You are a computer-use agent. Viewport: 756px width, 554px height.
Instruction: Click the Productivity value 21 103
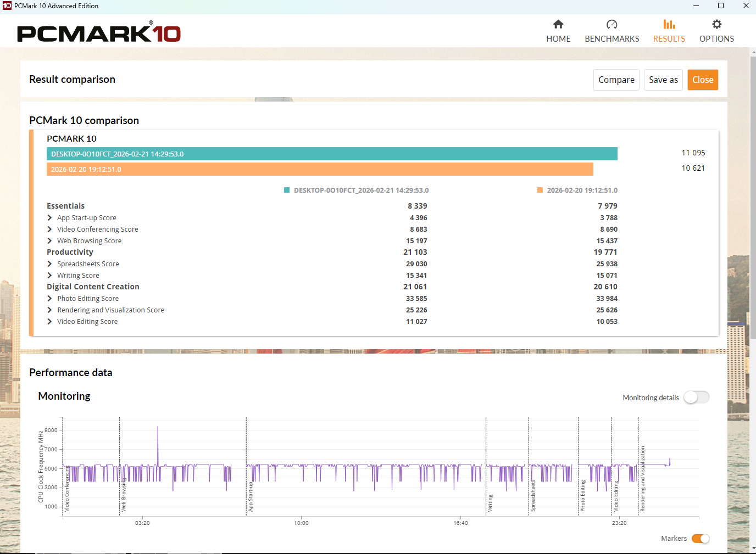pyautogui.click(x=415, y=252)
